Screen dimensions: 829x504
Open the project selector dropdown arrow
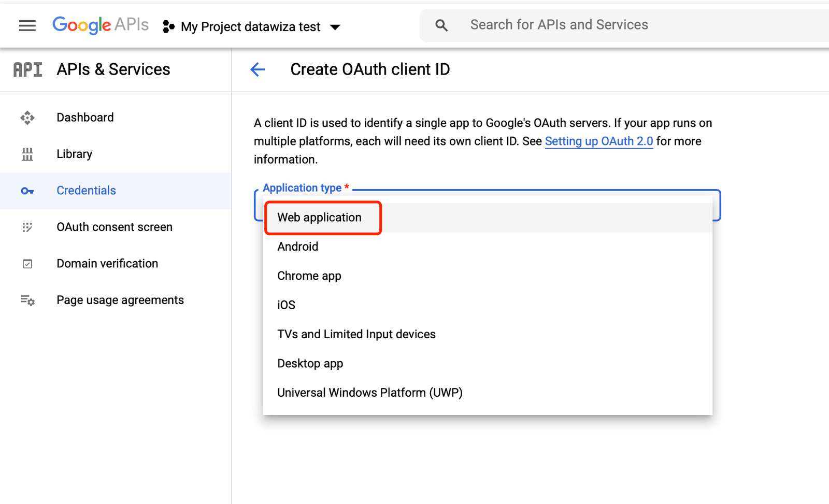335,27
